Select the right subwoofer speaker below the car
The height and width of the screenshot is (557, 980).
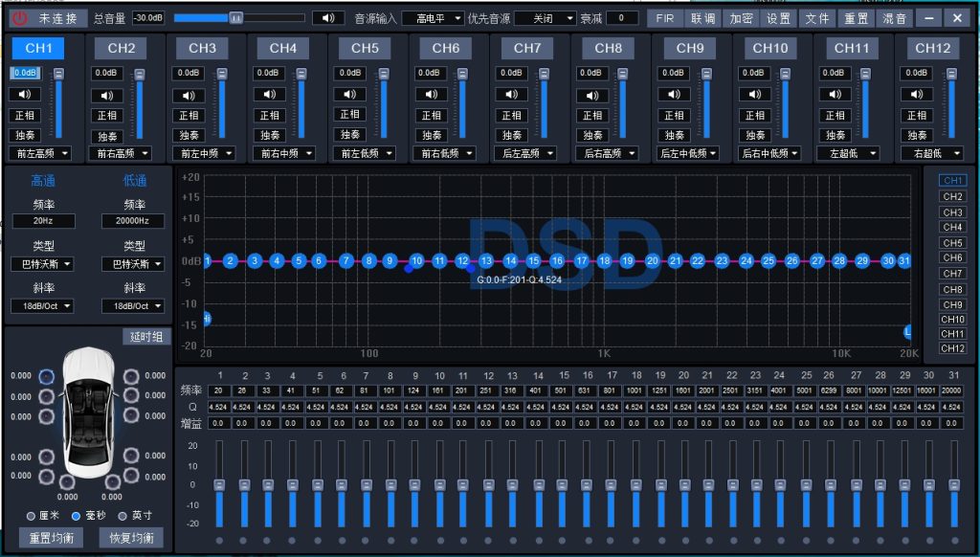coord(113,482)
